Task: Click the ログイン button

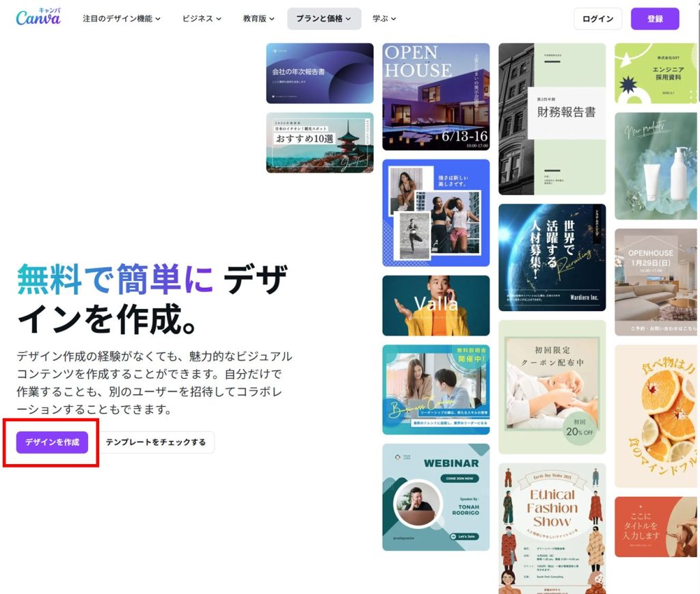Action: [597, 19]
